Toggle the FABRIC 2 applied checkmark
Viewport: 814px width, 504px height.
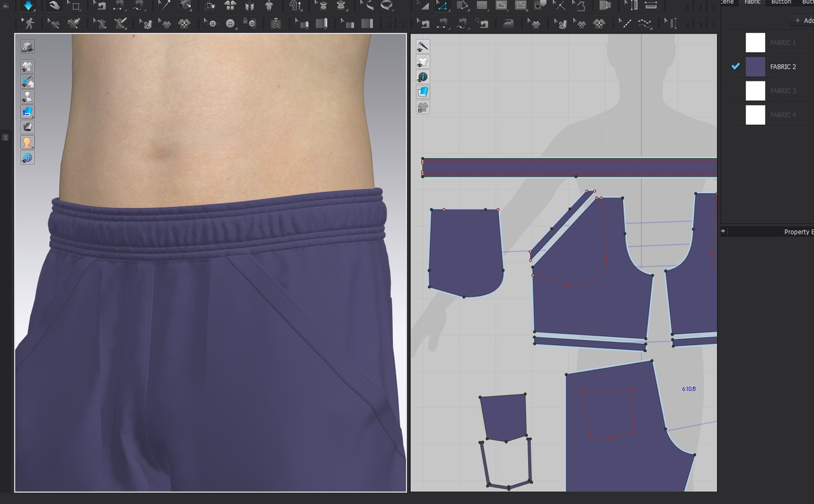[736, 66]
